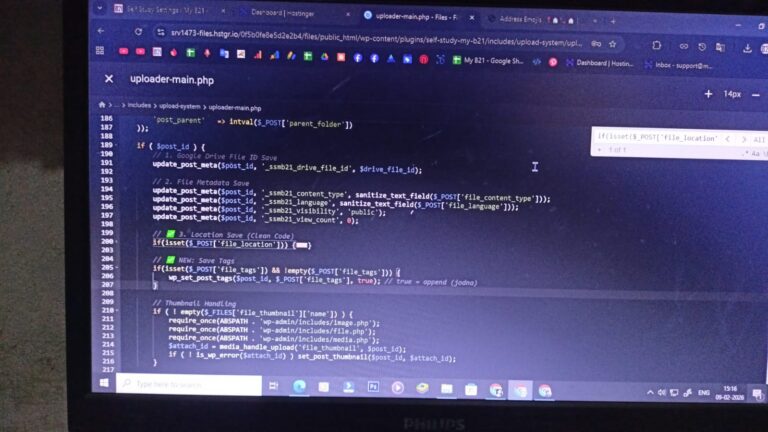Viewport: 768px width, 432px height.
Task: Click in the editor find search field
Action: (656, 138)
